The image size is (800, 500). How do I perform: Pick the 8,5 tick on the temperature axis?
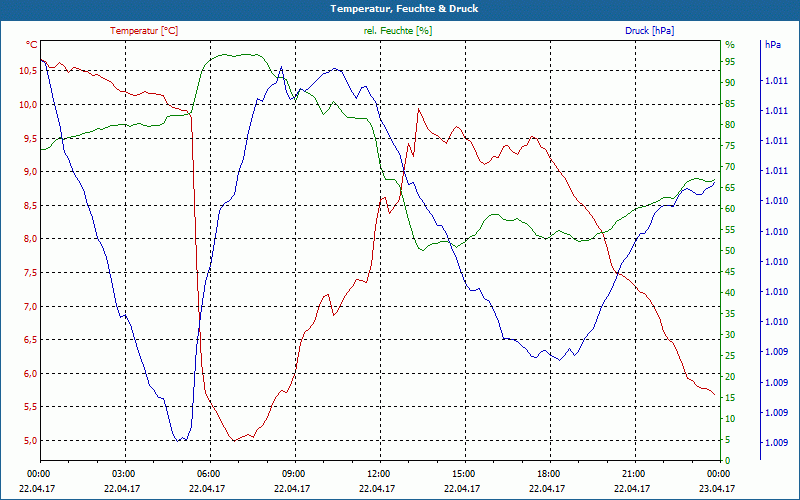(30, 206)
